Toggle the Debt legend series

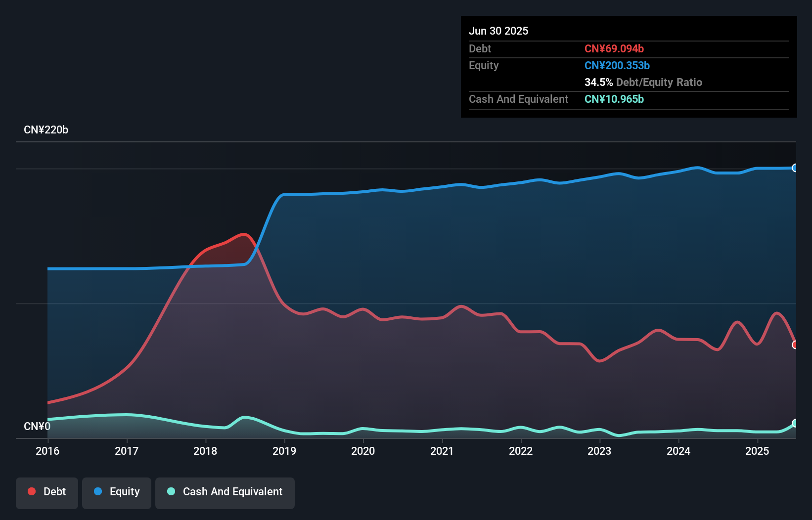pos(47,493)
